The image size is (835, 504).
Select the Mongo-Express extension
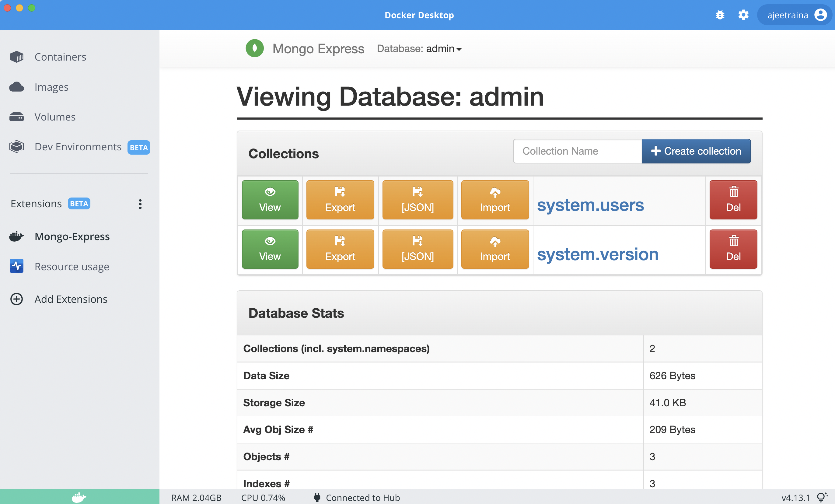72,236
